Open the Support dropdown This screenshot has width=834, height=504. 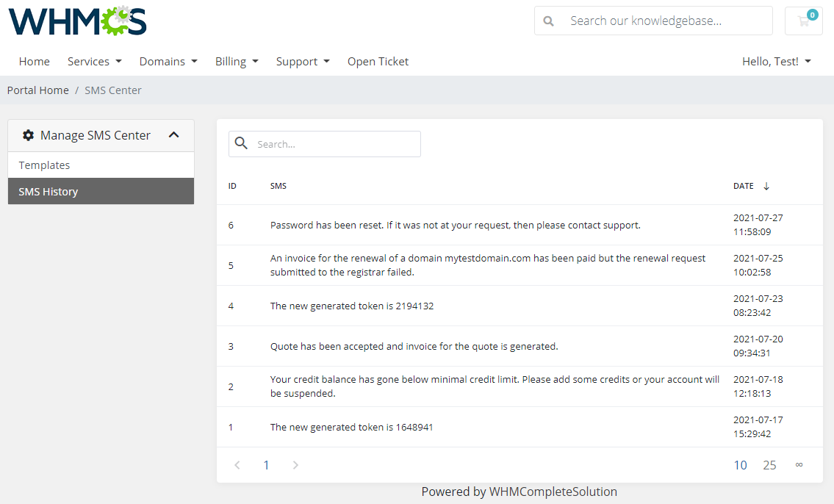coord(303,61)
